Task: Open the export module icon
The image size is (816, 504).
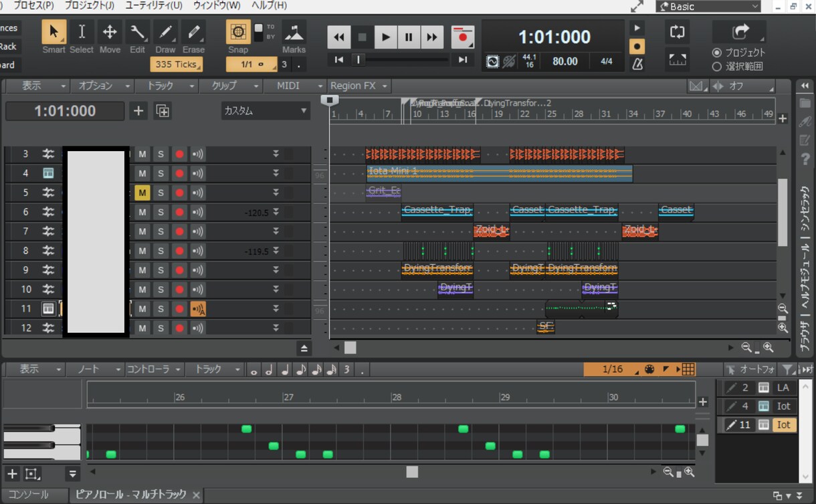Action: tap(739, 32)
